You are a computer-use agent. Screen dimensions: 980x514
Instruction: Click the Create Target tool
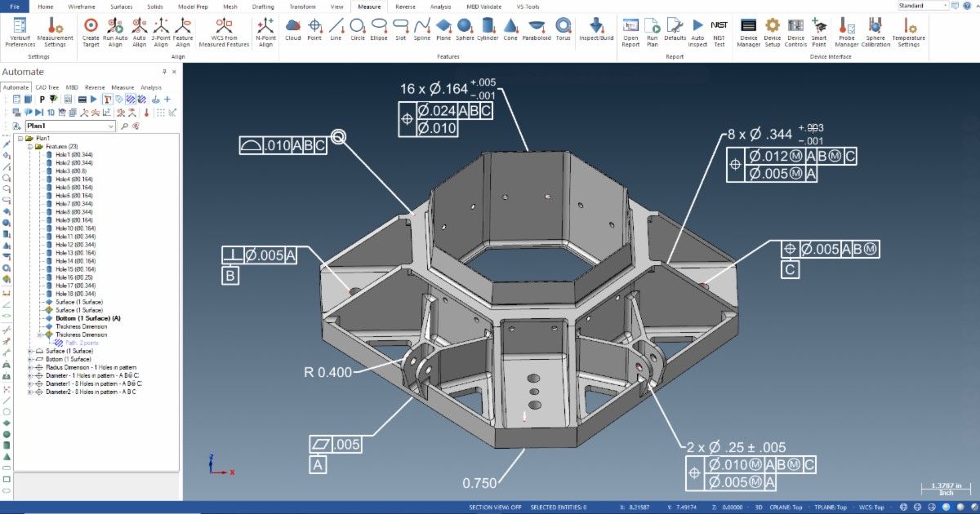(91, 32)
